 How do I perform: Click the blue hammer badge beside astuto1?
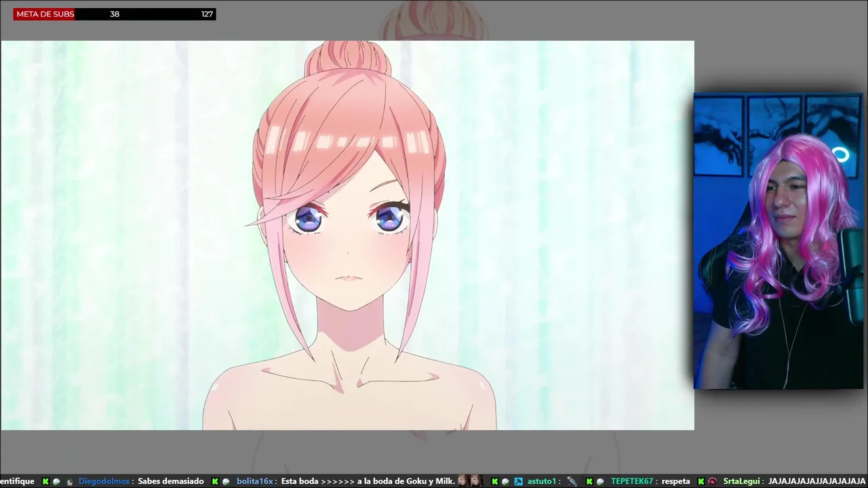(518, 481)
